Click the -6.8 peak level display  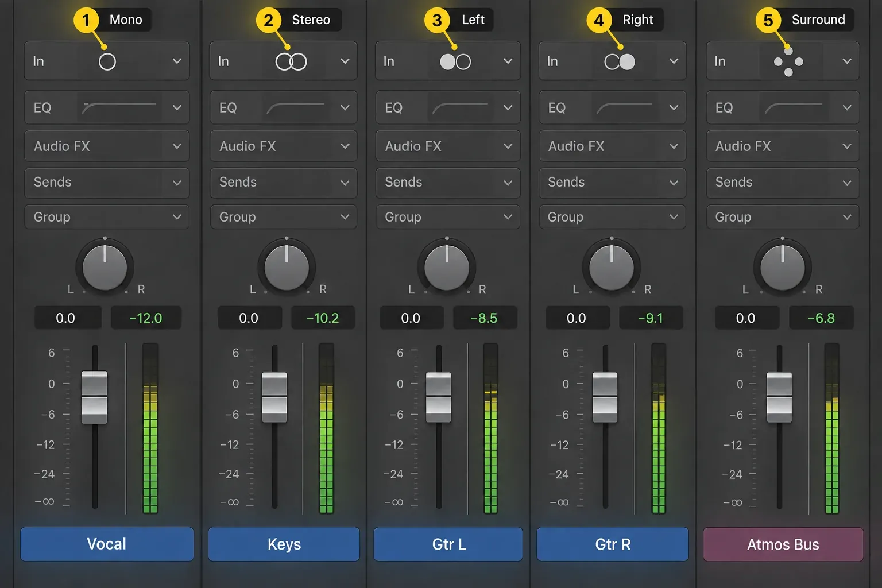coord(821,318)
